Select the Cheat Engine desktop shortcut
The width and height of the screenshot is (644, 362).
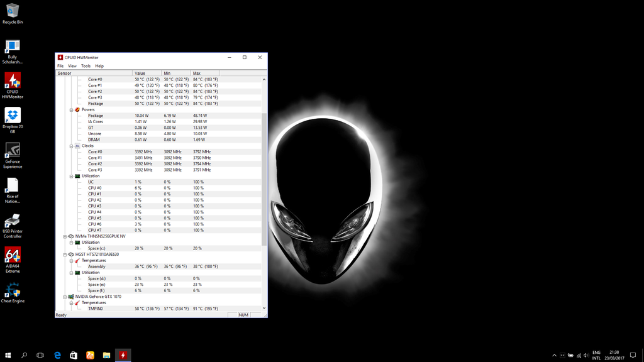(13, 293)
